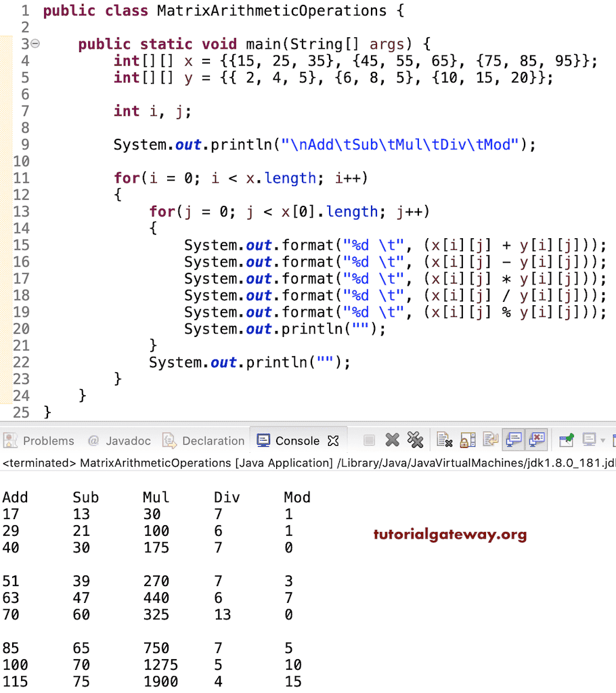Click the Problems view icon
This screenshot has height=693, width=616.
[10, 441]
